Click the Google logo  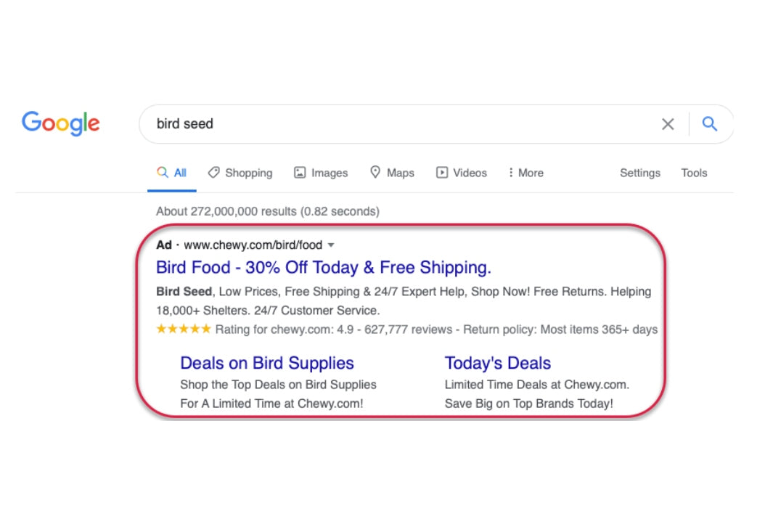pyautogui.click(x=61, y=123)
